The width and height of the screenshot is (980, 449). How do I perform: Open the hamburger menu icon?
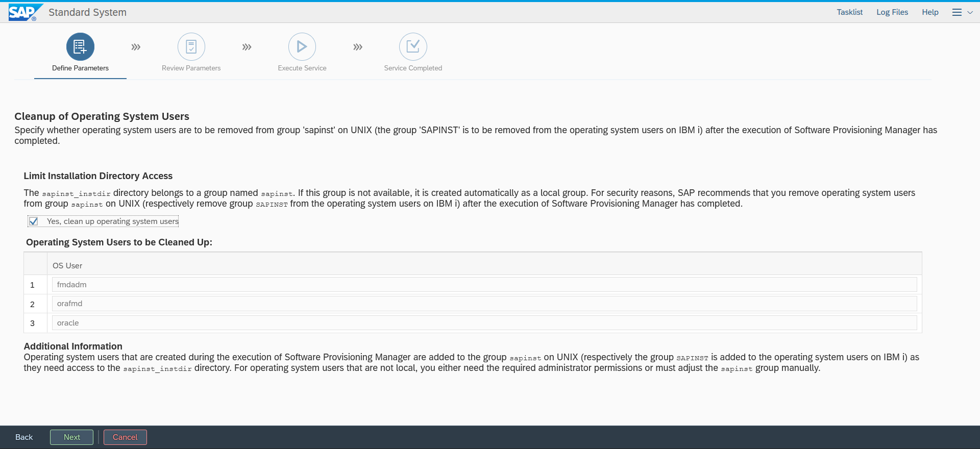pos(957,12)
